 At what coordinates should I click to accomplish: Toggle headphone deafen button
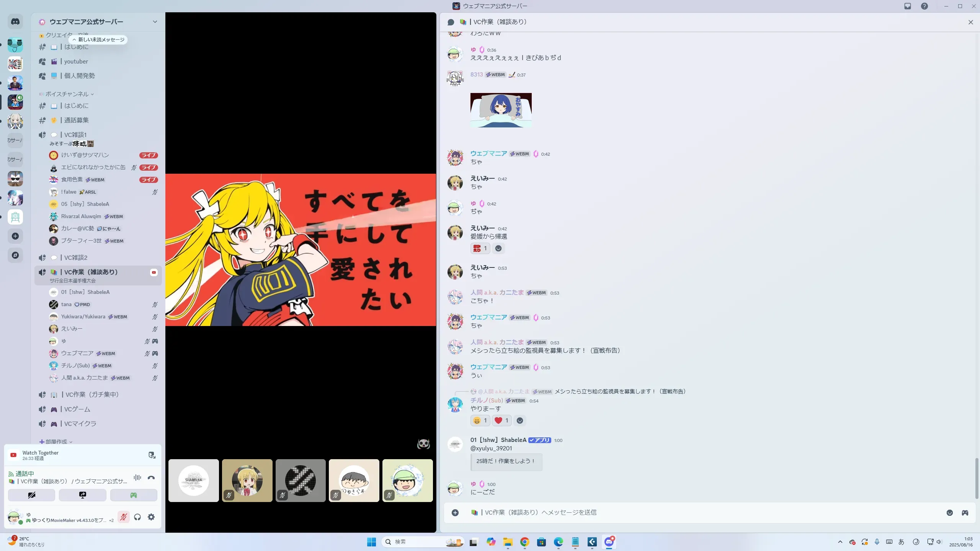[x=137, y=517]
